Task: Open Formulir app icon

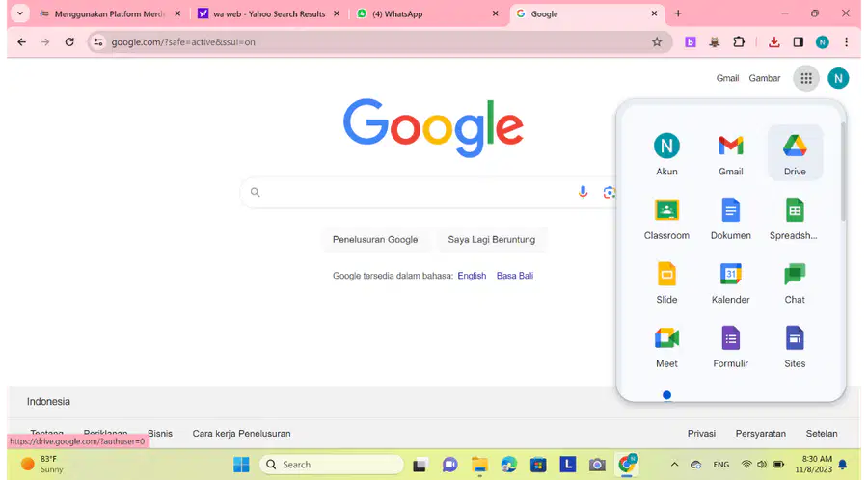Action: (730, 346)
